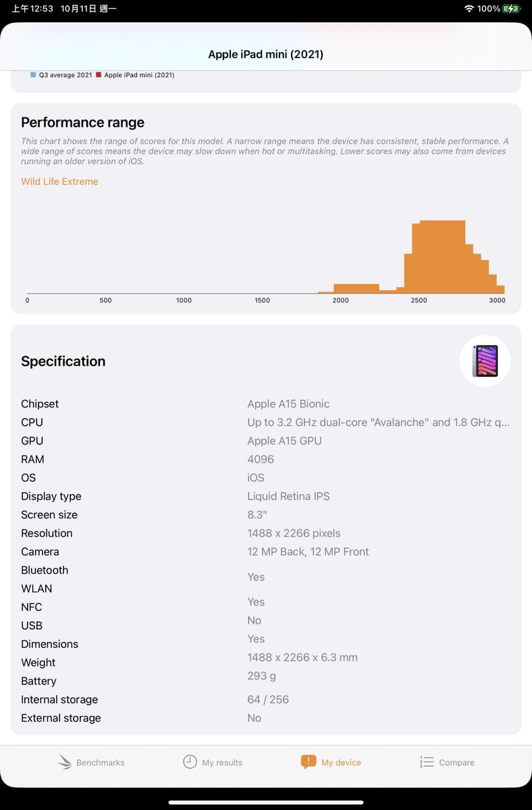
Task: Tap the Chipset Apple A15 Bionic row
Action: click(266, 404)
